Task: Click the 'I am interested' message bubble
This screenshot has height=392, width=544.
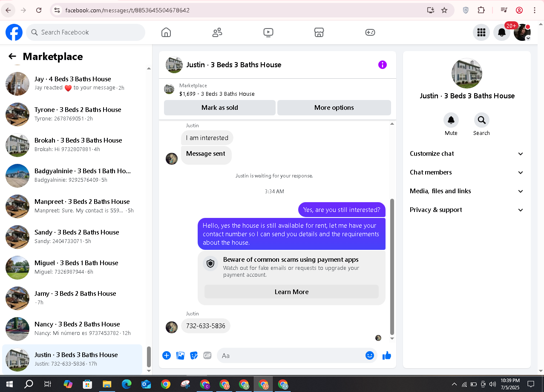Action: pyautogui.click(x=207, y=138)
